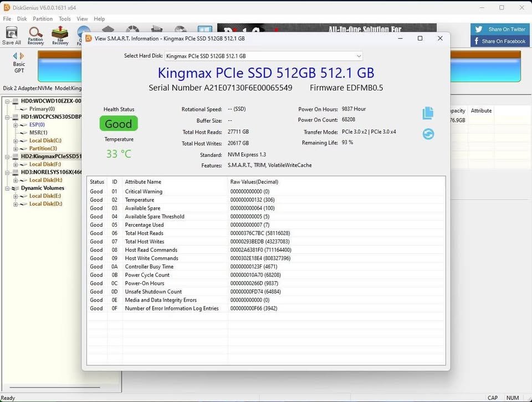This screenshot has width=532, height=402.
Task: Expand the ESP(0) partition node
Action: click(x=16, y=125)
